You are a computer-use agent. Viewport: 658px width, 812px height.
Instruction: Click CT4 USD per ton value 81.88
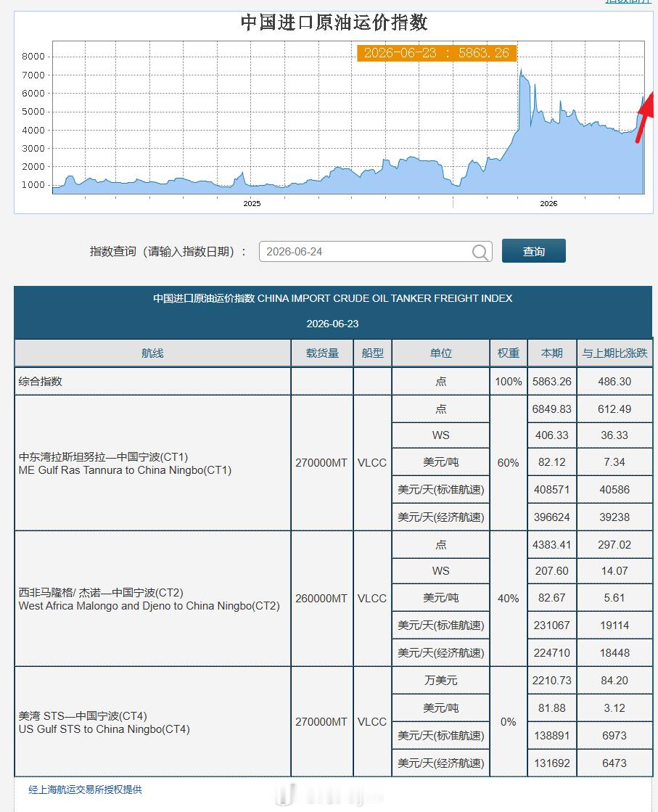[x=552, y=708]
